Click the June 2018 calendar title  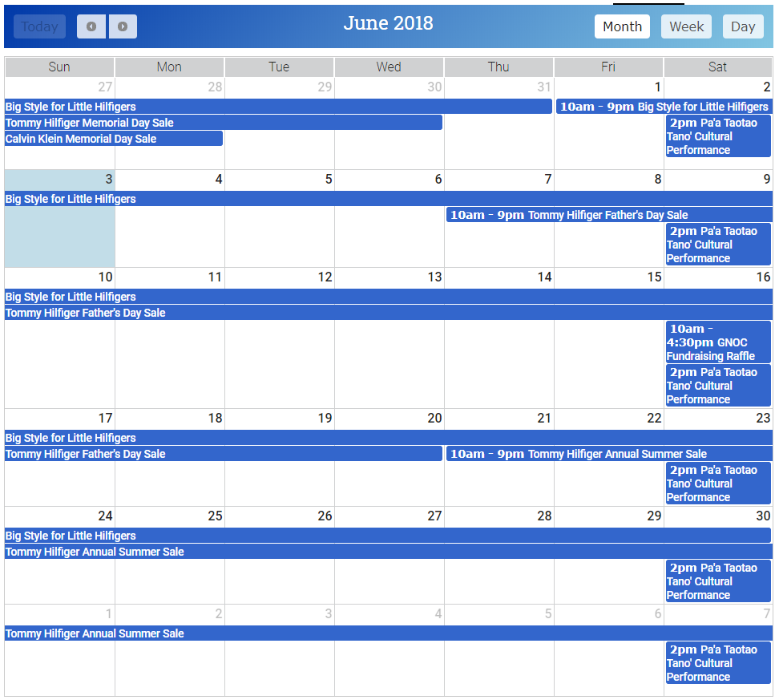point(388,23)
